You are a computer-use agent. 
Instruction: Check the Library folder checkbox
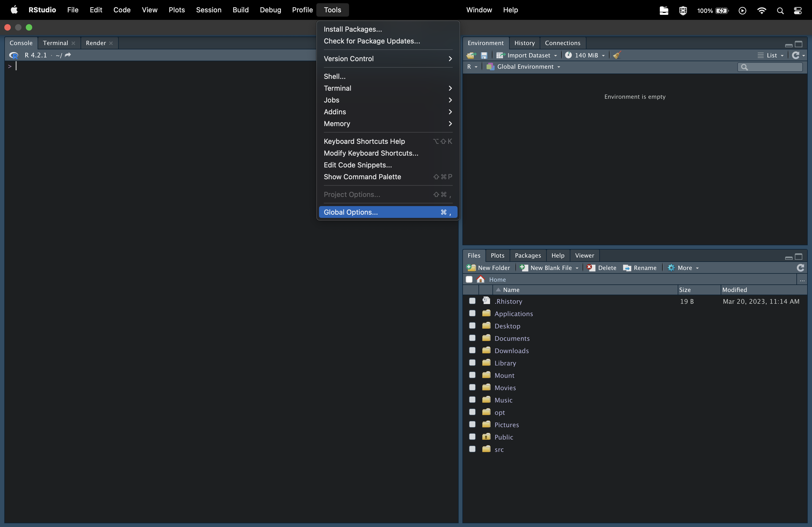472,363
